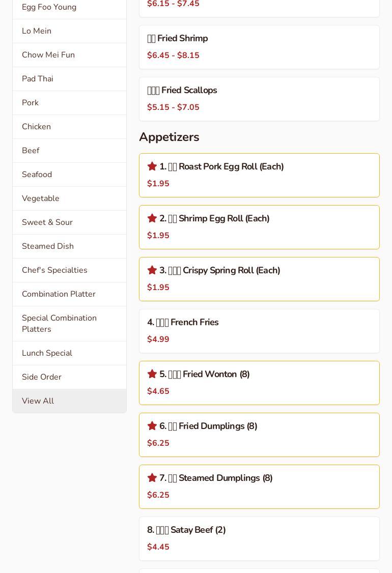392x573 pixels.
Task: Click star icon on Roast Pork Egg Roll
Action: [x=152, y=166]
